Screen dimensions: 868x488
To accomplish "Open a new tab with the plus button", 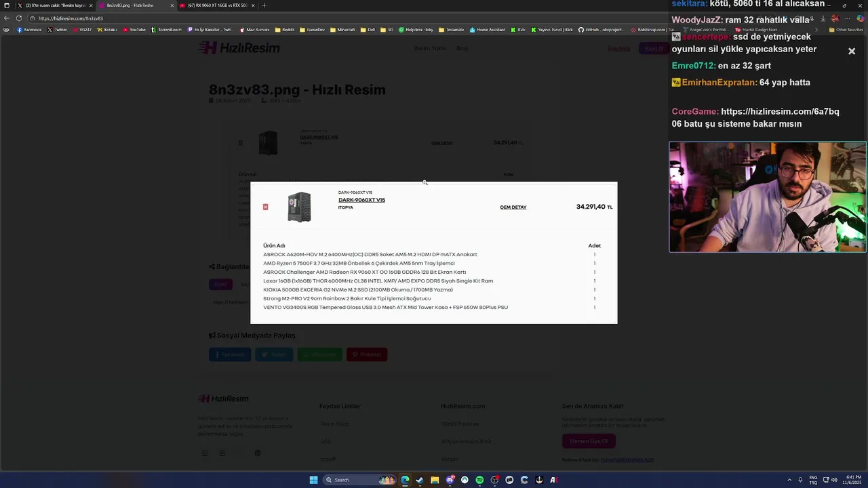I will click(x=264, y=5).
